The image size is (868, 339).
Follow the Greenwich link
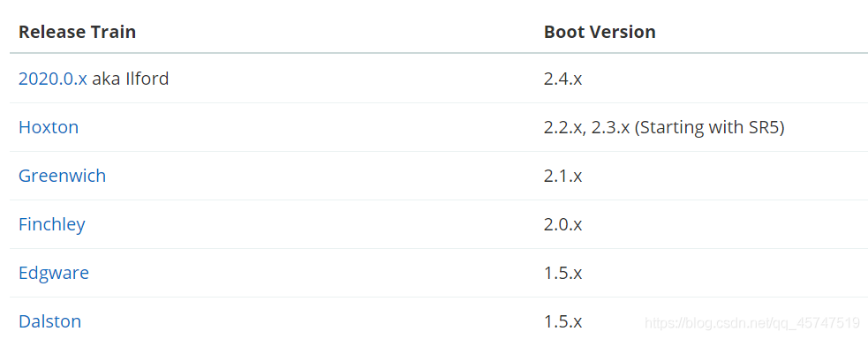[x=62, y=176]
